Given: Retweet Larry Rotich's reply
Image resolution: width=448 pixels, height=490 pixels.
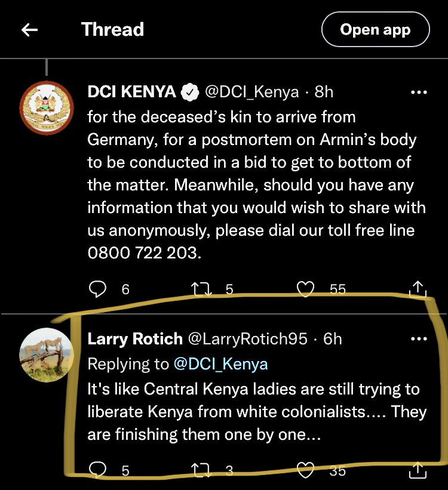Looking at the screenshot, I should 201,470.
